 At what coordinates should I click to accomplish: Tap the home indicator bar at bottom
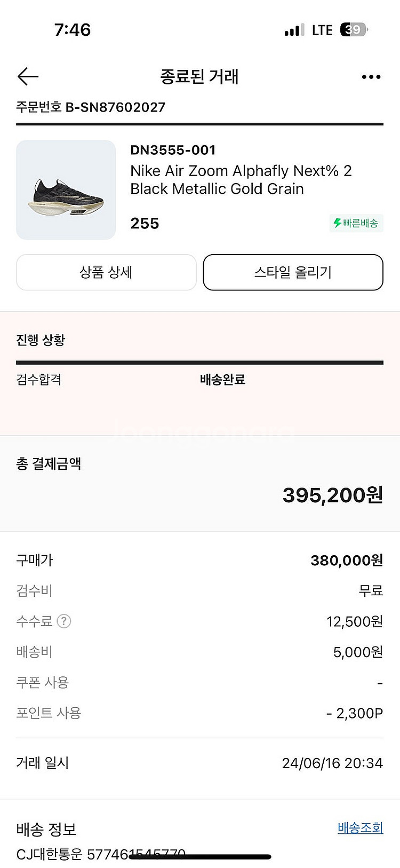pyautogui.click(x=200, y=857)
